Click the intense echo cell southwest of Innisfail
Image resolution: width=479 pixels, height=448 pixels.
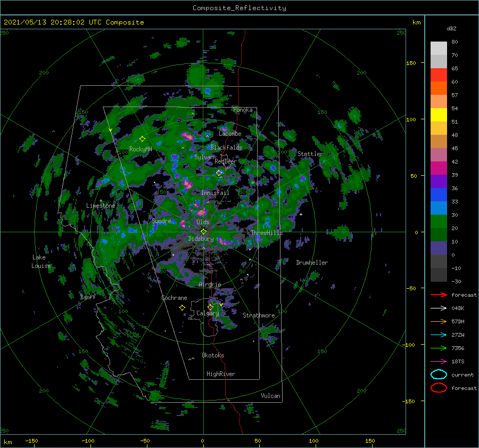pyautogui.click(x=187, y=183)
